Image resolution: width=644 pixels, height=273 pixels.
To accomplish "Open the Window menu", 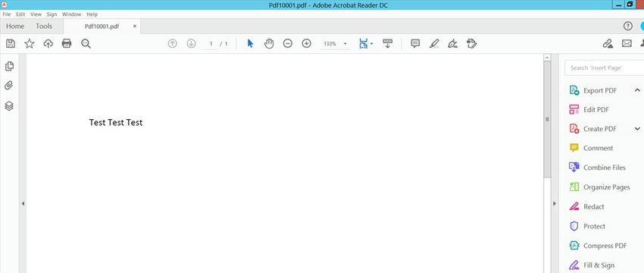I will point(71,14).
